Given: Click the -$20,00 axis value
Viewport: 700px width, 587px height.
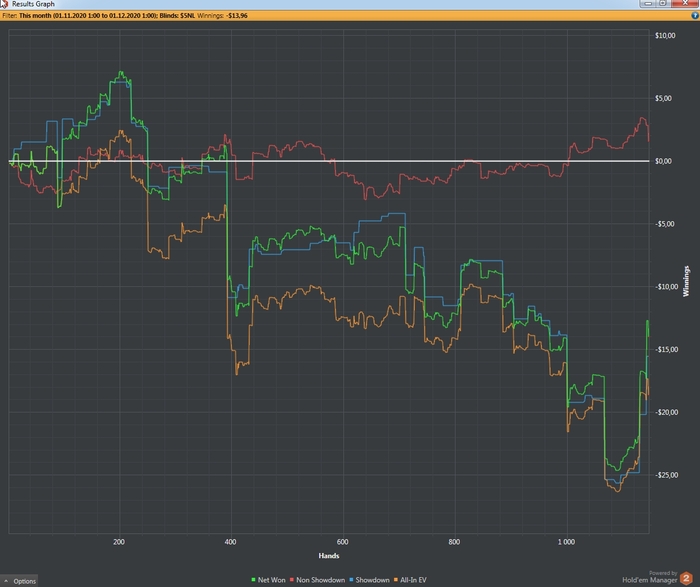Looking at the screenshot, I should pos(666,412).
